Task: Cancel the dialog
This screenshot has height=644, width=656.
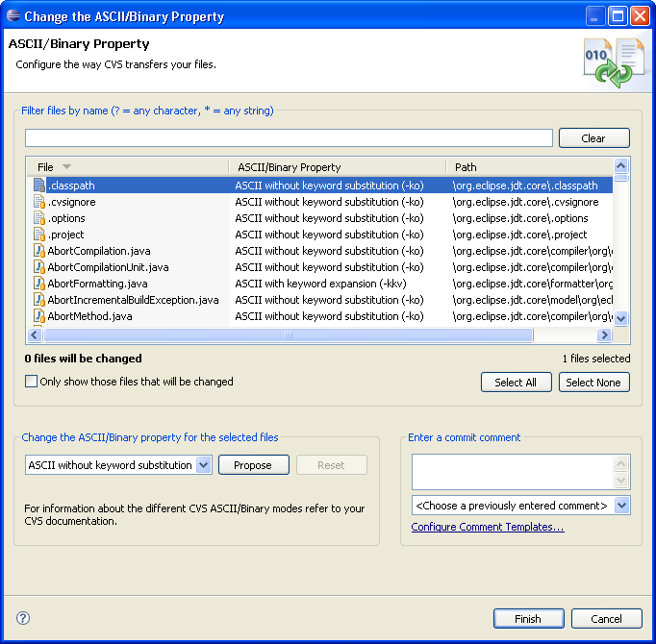Action: coord(606,618)
